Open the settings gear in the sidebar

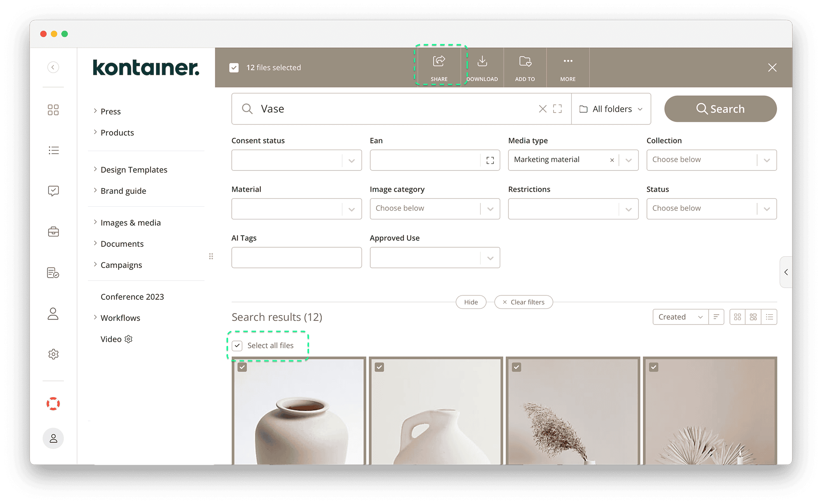click(x=53, y=354)
